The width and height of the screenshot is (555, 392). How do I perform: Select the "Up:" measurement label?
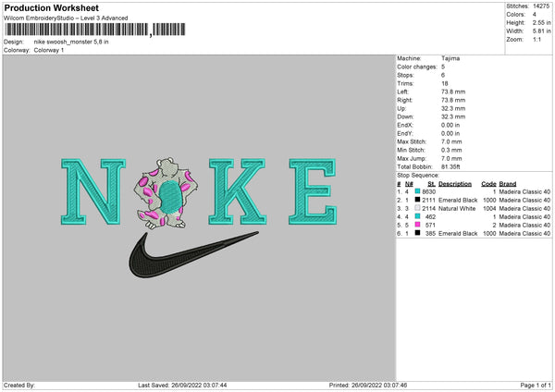401,108
